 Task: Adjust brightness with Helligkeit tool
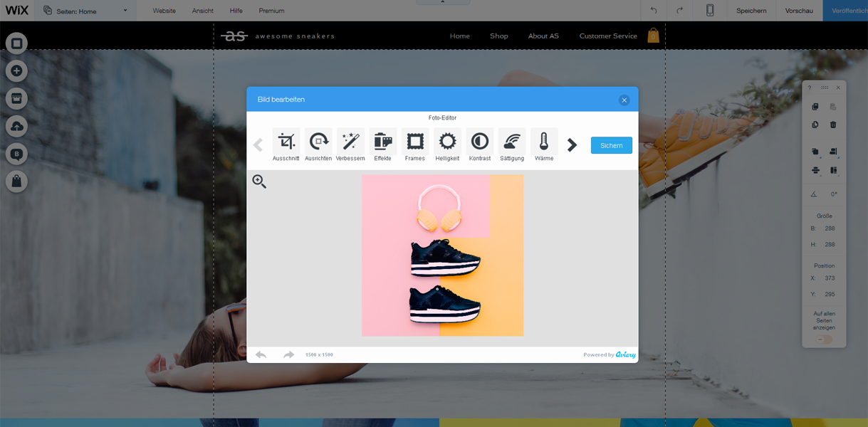447,142
